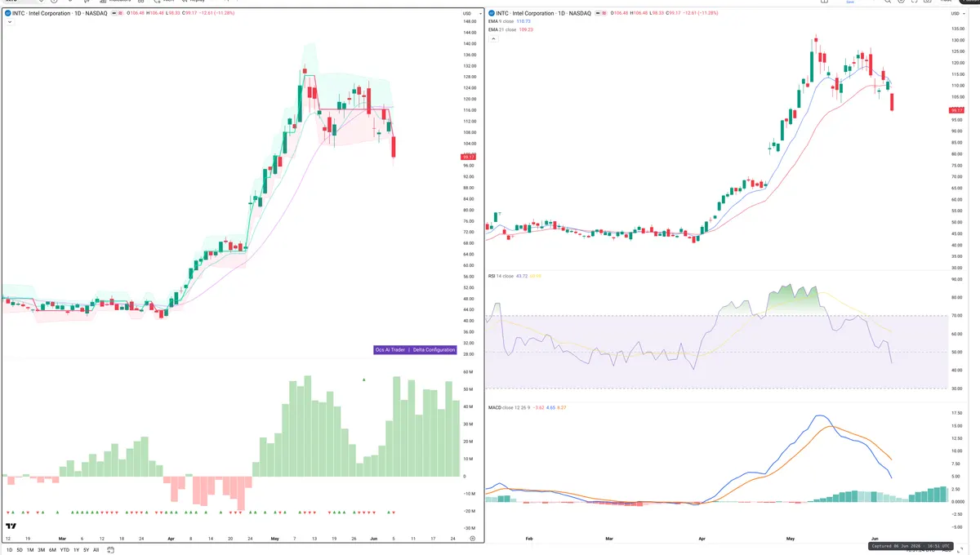Select the 6M date range
The image size is (980, 555).
pos(52,550)
